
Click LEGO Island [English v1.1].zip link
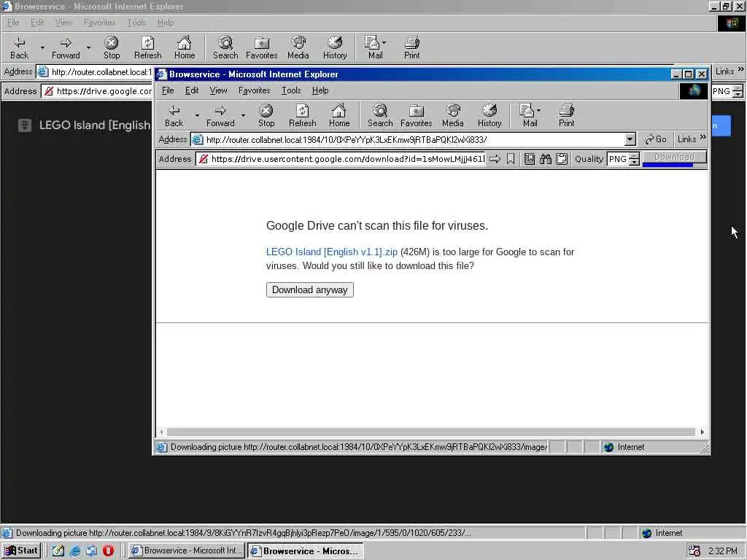tap(332, 252)
